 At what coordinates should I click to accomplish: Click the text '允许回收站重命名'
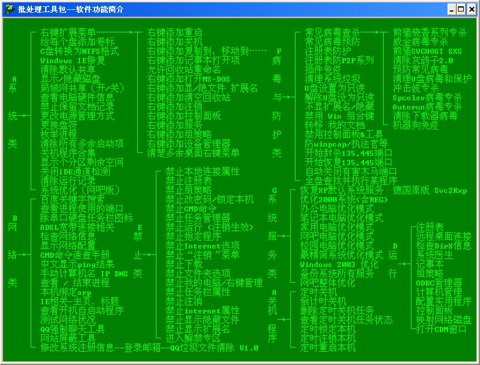[x=184, y=70]
